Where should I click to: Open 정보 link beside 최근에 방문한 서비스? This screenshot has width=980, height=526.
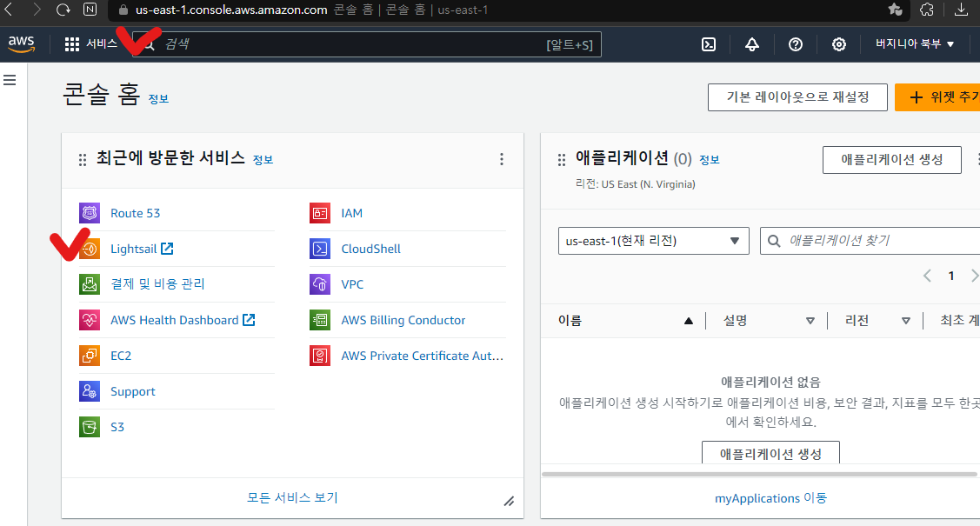point(263,160)
